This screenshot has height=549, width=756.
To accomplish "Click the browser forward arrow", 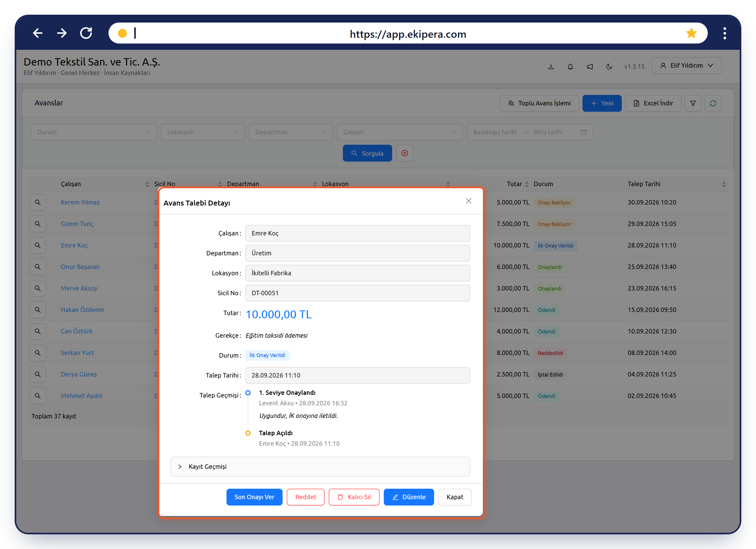I will [x=62, y=33].
